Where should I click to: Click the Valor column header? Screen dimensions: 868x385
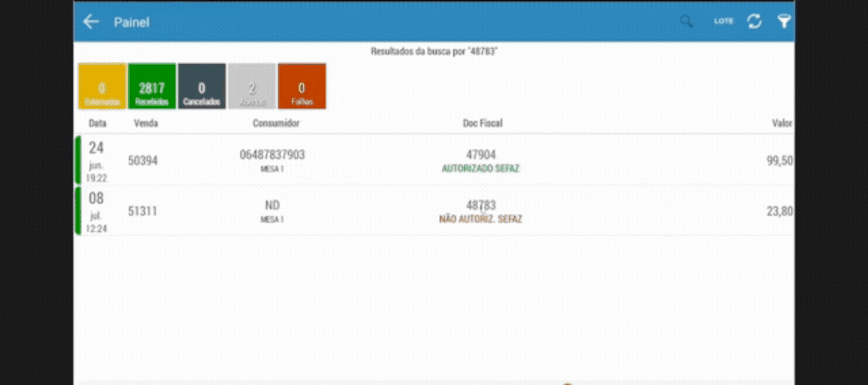[782, 123]
